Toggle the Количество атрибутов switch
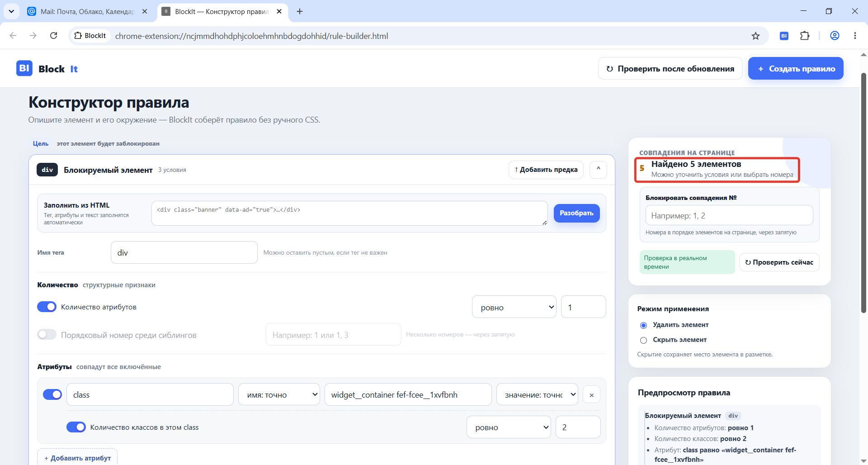 [47, 307]
